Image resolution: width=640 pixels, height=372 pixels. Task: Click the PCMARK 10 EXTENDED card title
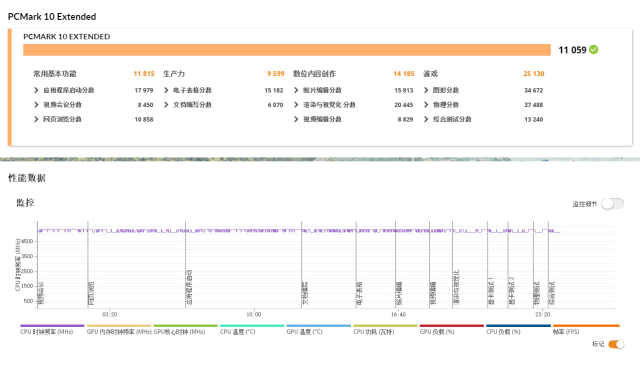pyautogui.click(x=67, y=37)
